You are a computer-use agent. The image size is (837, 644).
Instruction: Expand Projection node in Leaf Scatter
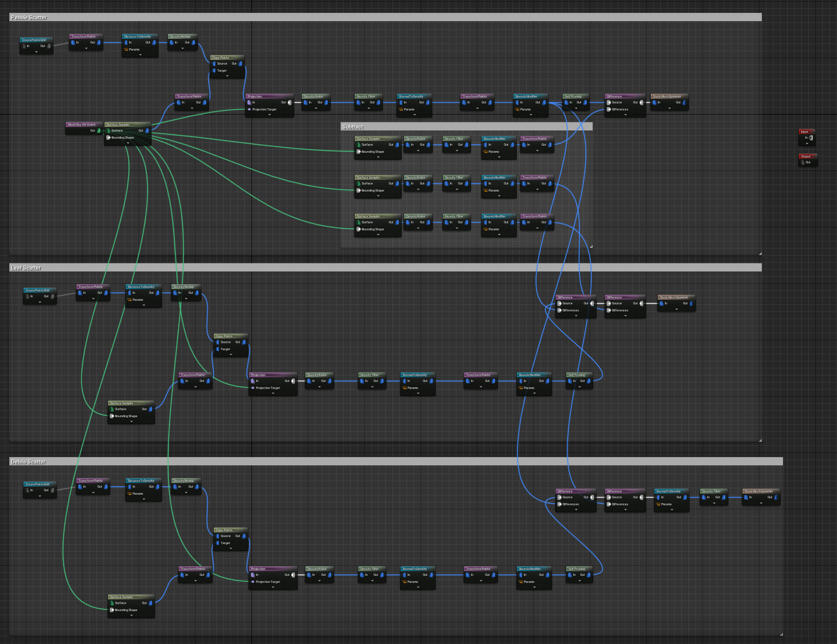click(273, 393)
